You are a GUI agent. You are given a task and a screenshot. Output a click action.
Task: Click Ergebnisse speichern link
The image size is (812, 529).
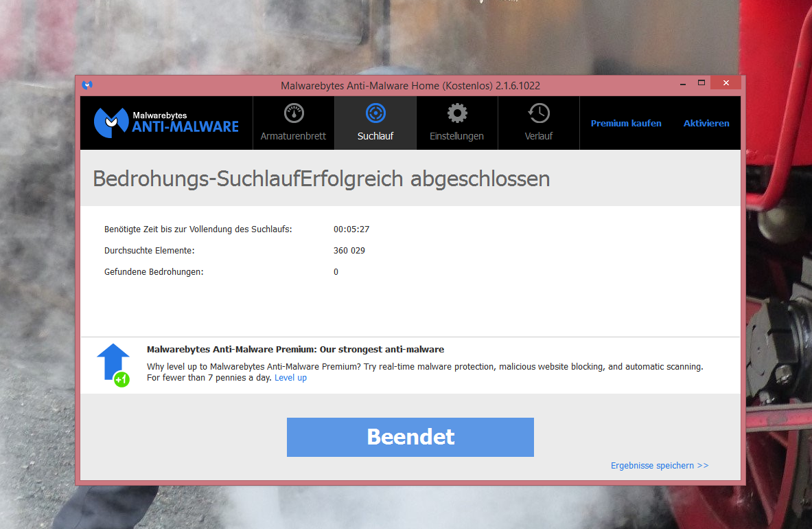(x=659, y=465)
